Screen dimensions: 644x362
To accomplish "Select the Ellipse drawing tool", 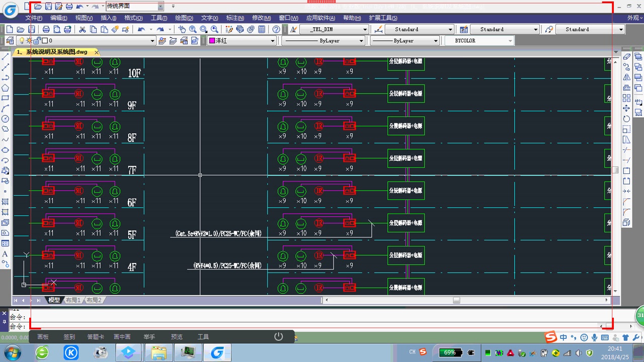I will coord(6,150).
